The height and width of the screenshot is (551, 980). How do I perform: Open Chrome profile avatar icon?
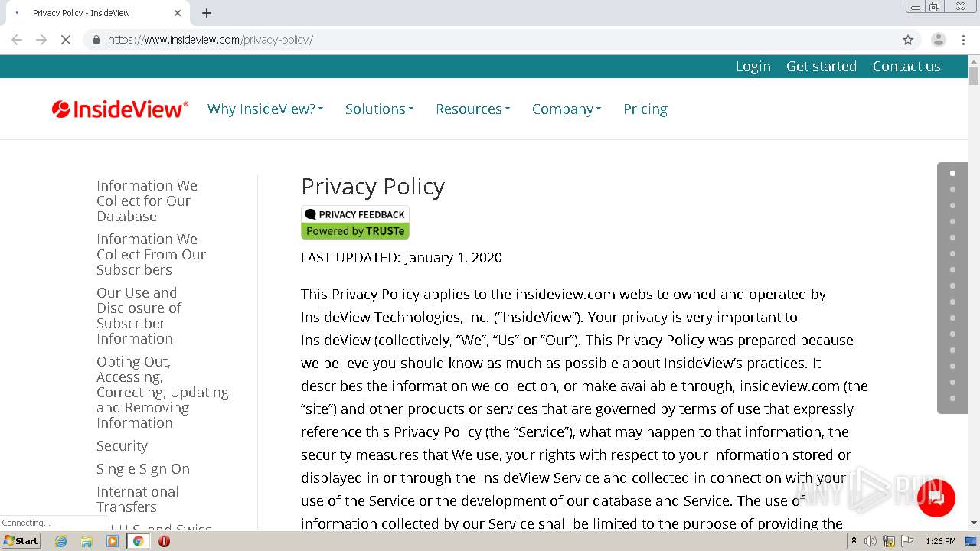(x=938, y=40)
